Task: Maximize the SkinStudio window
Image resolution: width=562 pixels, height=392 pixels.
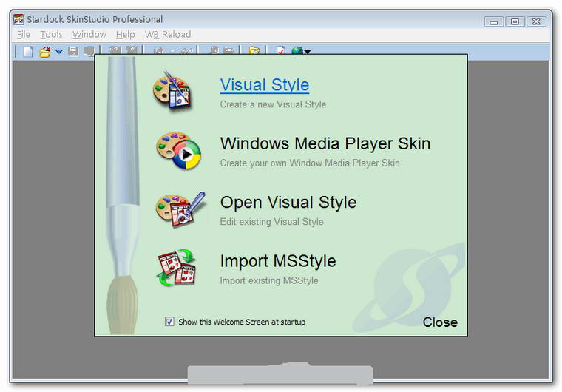Action: point(515,22)
